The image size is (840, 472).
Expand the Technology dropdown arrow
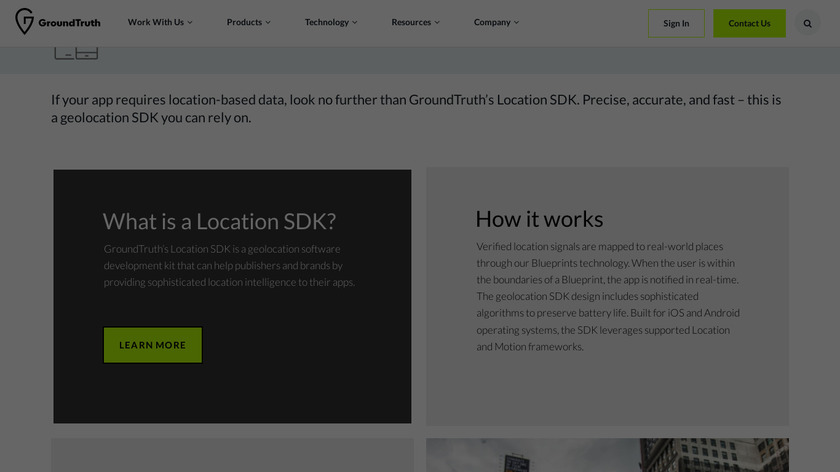point(357,22)
